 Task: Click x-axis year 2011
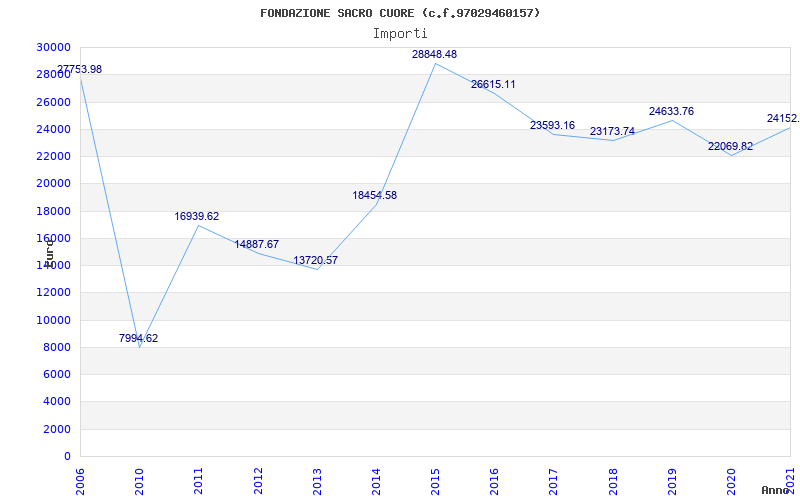(199, 481)
